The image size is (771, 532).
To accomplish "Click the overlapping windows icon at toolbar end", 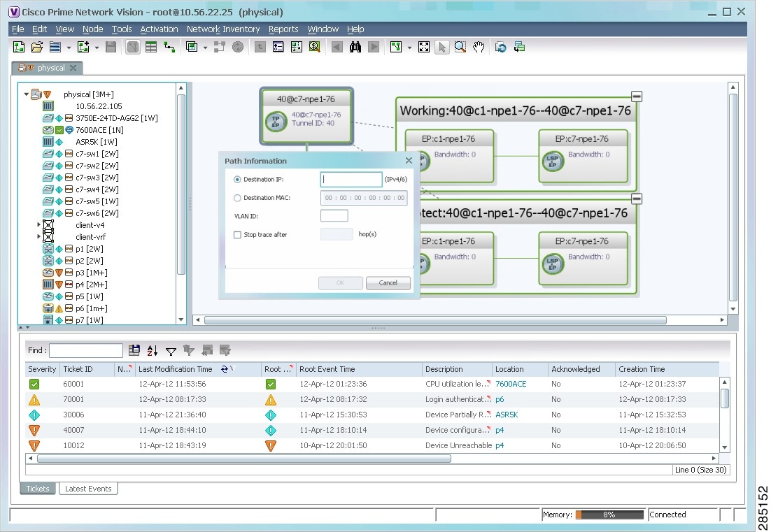I will [x=519, y=47].
